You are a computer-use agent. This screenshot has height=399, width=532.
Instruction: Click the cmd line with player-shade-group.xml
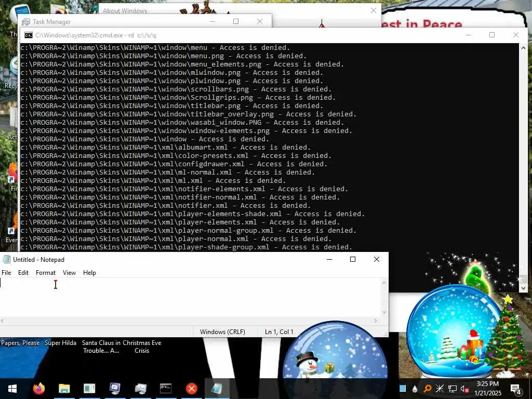point(187,247)
